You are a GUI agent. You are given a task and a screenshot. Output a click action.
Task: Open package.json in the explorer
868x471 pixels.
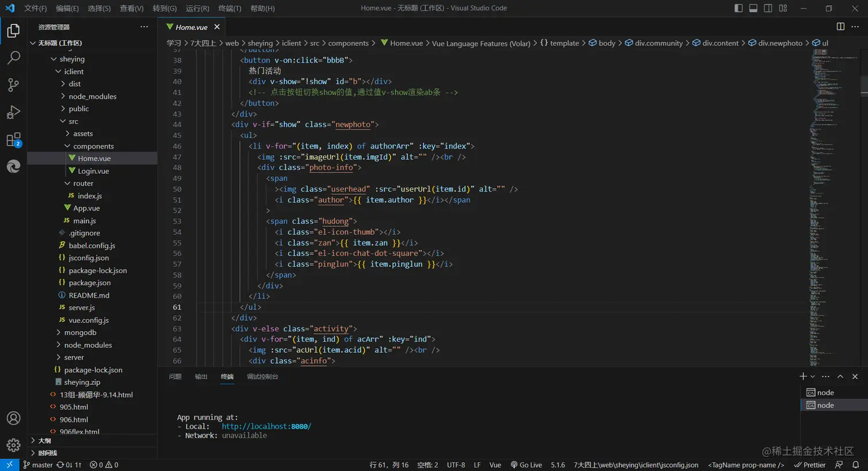click(90, 283)
